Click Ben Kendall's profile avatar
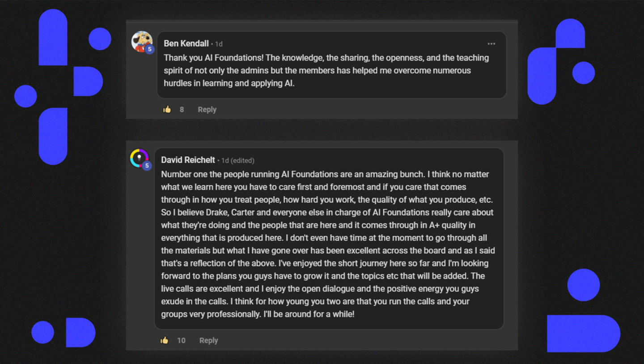 point(141,41)
